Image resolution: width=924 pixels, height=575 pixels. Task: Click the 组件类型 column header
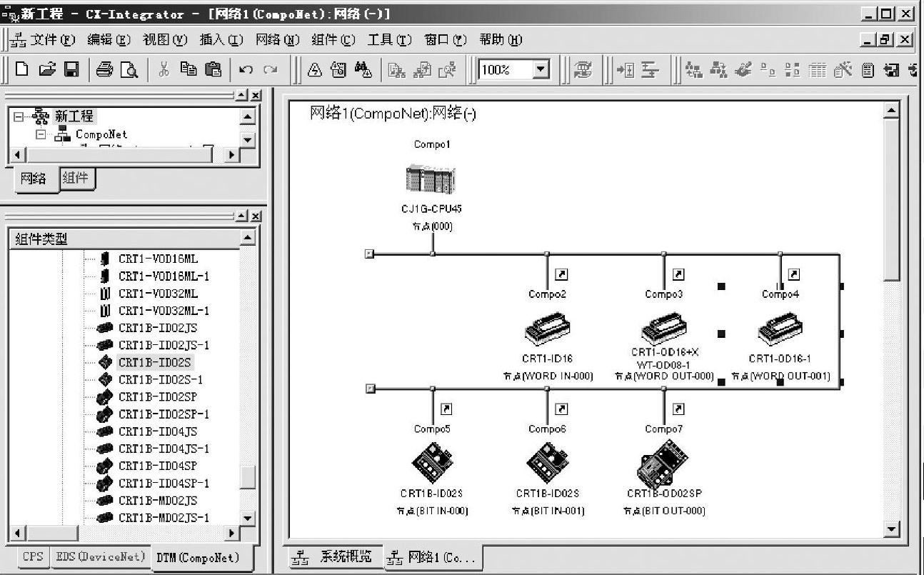tap(124, 239)
